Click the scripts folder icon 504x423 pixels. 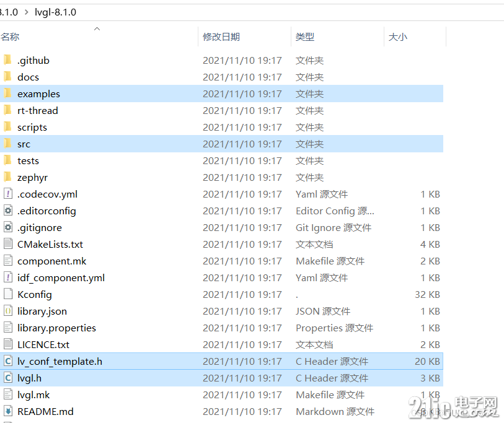[x=7, y=127]
